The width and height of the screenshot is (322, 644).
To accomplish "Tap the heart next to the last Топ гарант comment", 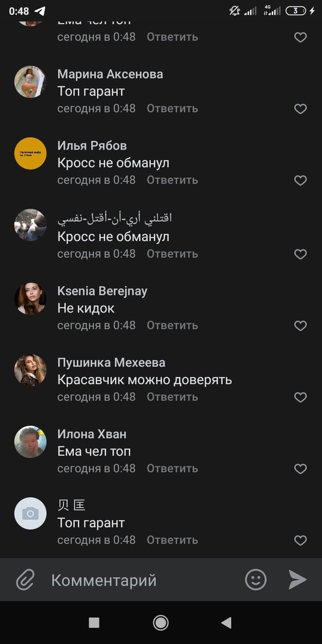I will [x=301, y=540].
